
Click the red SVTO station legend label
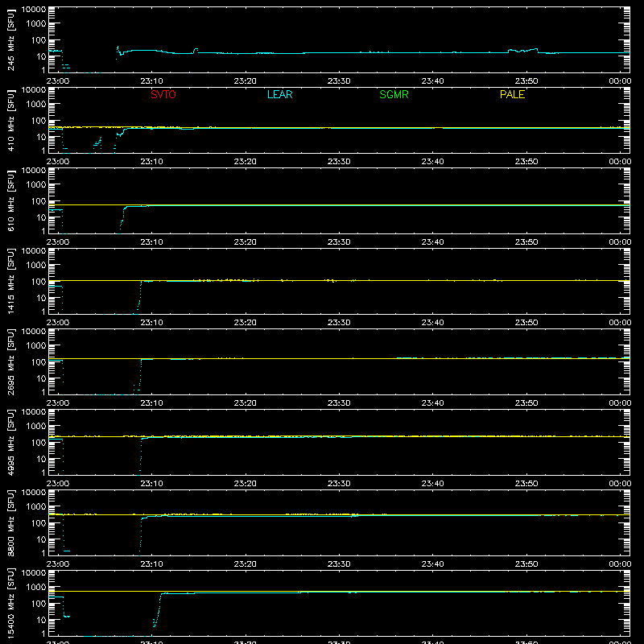[163, 94]
